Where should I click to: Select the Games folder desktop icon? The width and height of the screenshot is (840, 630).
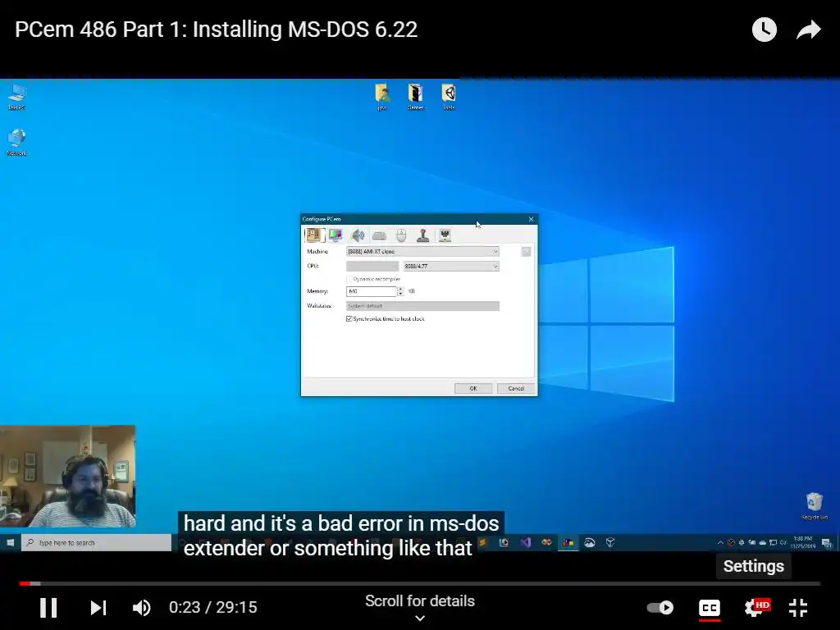click(x=415, y=97)
